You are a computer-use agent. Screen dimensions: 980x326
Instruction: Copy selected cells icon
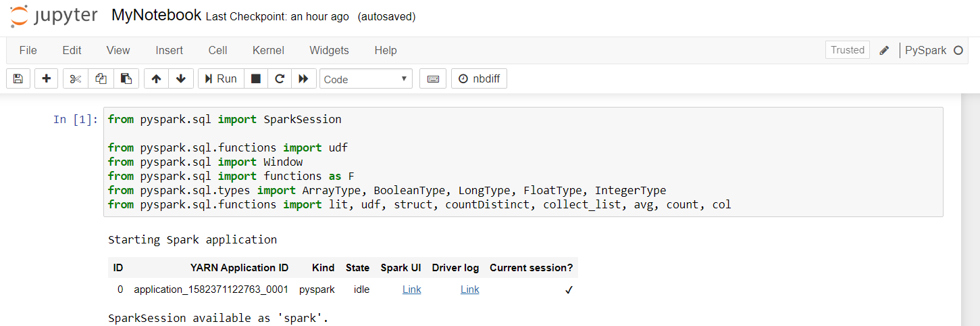coord(101,78)
